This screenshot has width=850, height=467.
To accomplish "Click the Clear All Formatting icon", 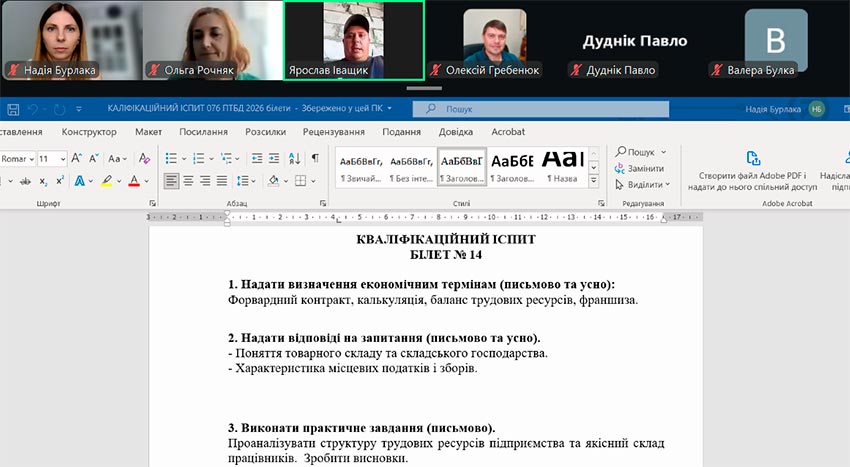I will (x=144, y=158).
